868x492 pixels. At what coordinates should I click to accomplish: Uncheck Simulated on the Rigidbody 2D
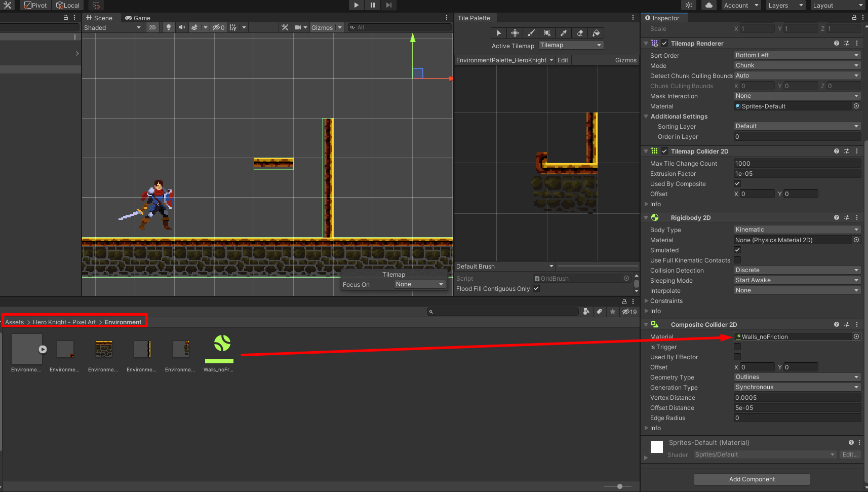coord(737,250)
